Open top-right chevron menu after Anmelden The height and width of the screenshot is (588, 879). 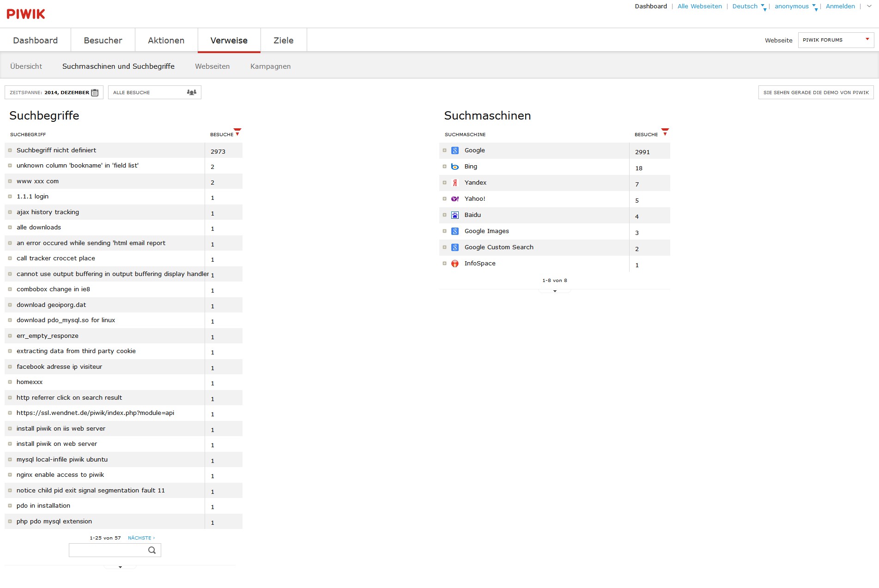pos(869,6)
